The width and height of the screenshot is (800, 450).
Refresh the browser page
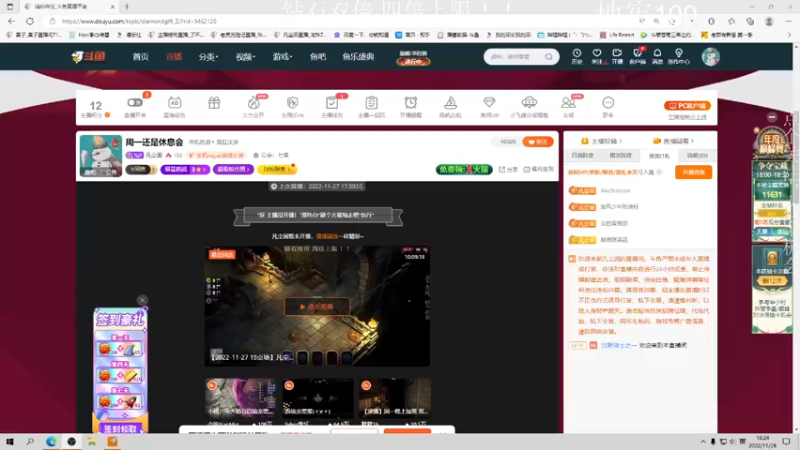point(30,21)
